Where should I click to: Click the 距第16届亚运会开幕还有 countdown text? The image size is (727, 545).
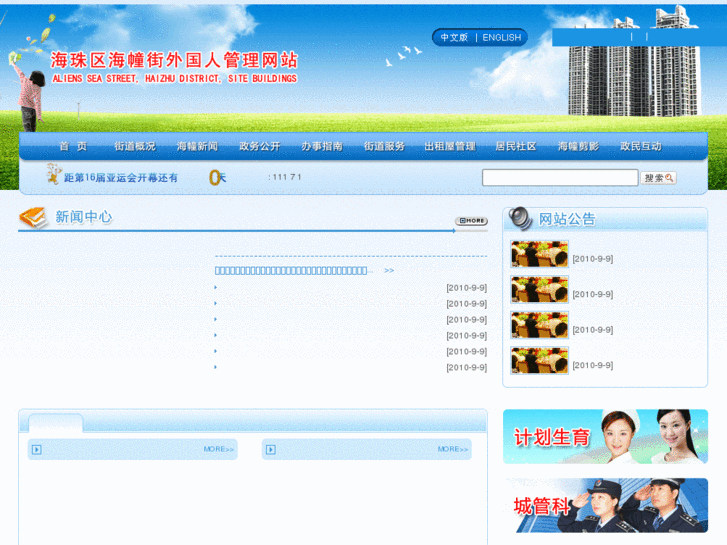click(121, 178)
